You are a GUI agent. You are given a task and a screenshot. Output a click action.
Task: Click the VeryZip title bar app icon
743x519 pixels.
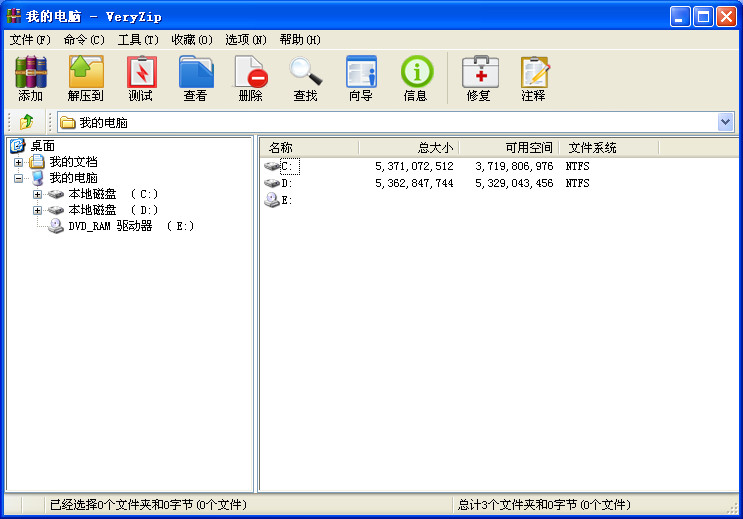(x=14, y=16)
